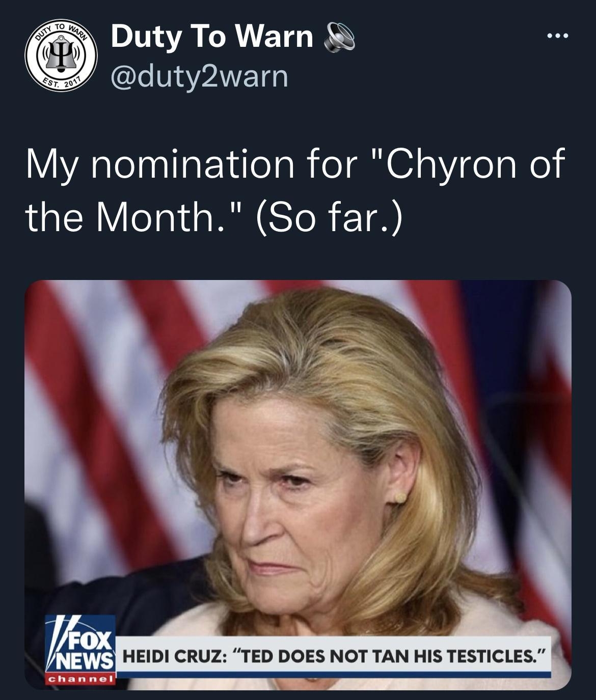Screen dimensions: 596x700
Task: Click the woman's gold earring in the photo
Action: pyautogui.click(x=400, y=496)
